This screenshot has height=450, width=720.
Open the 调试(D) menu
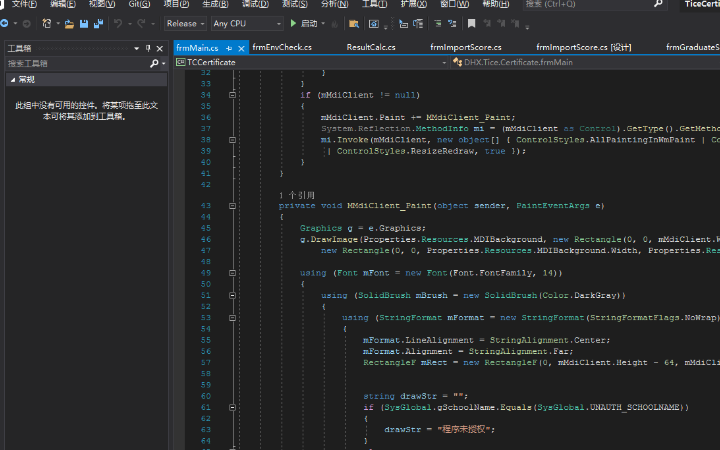click(x=255, y=4)
